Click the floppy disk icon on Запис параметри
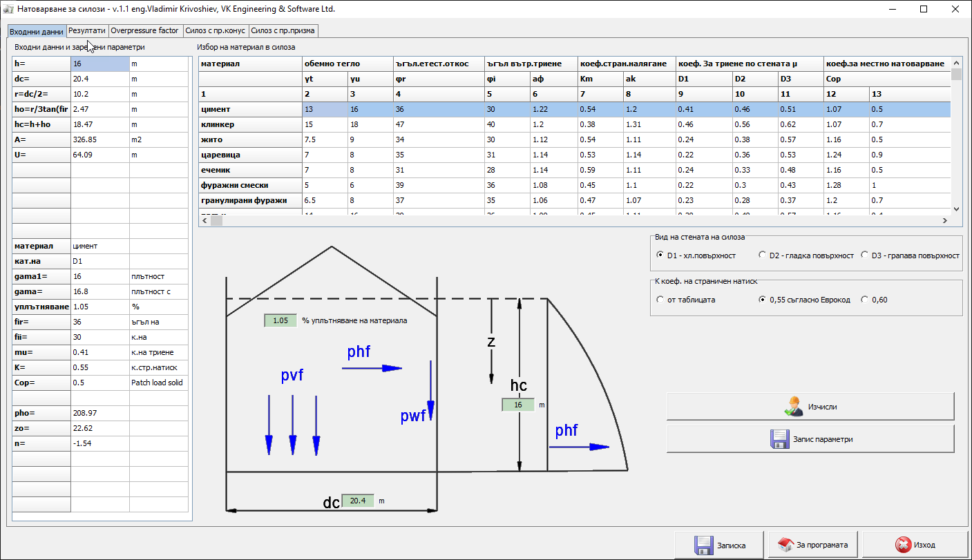972x560 pixels. coord(779,439)
